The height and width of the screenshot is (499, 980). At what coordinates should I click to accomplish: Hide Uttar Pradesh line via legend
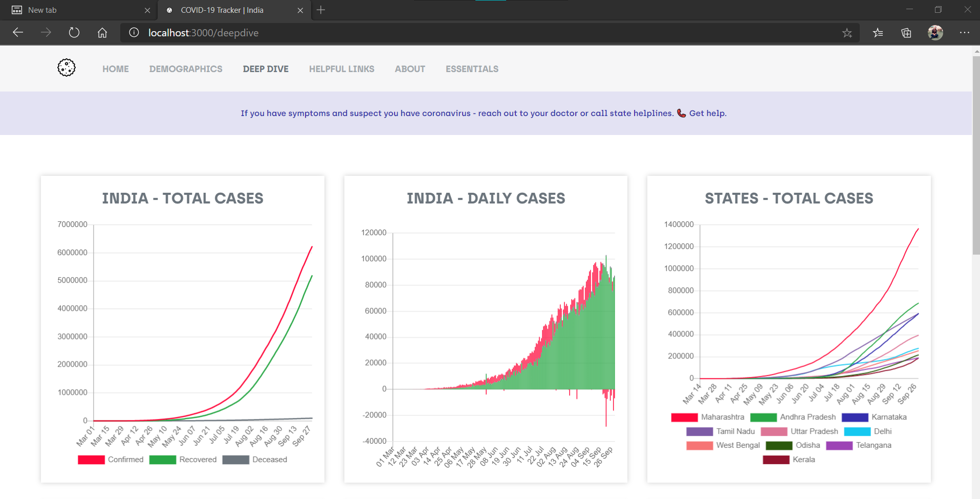click(x=799, y=432)
